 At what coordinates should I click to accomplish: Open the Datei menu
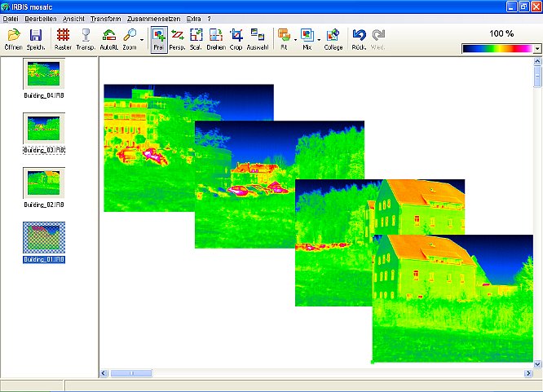[11, 19]
